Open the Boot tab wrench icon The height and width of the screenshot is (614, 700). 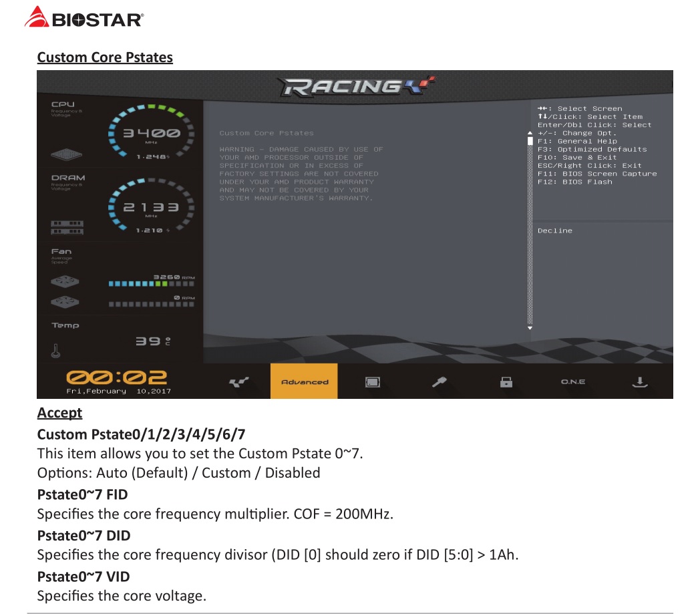coord(440,382)
